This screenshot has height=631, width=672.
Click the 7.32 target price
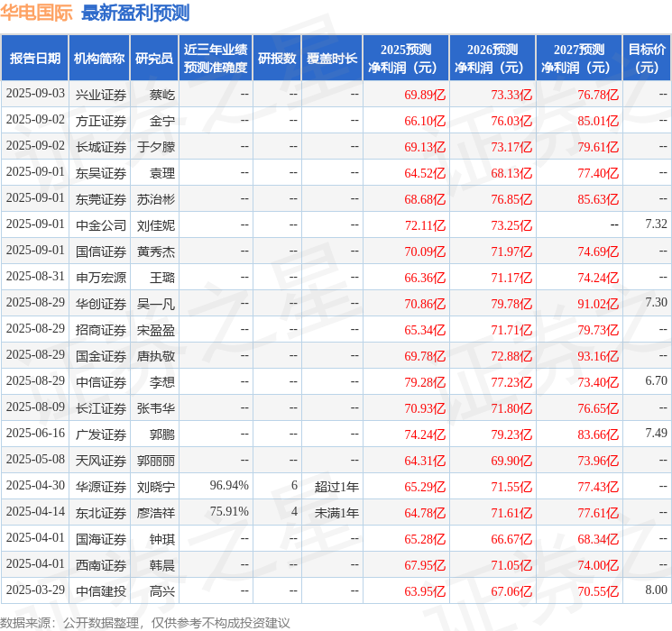tap(656, 224)
